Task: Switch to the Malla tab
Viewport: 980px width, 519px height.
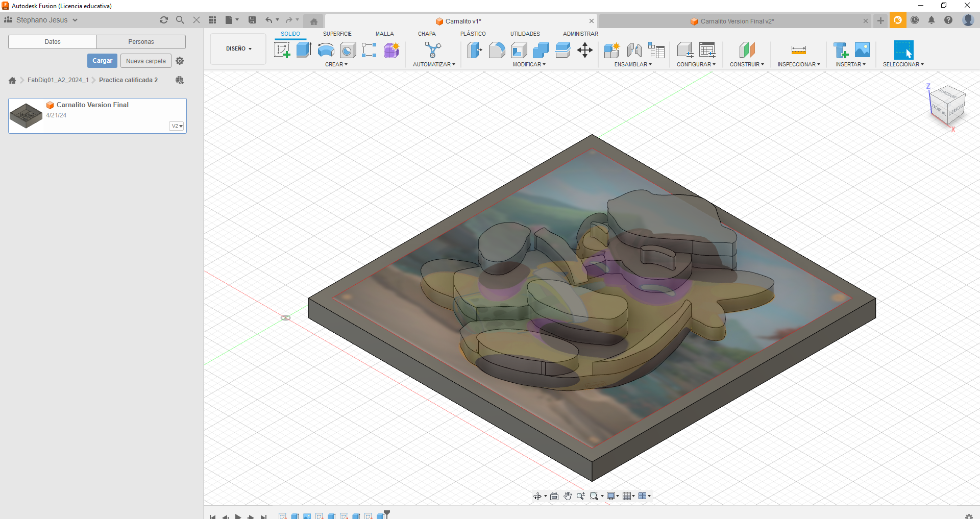Action: click(384, 34)
